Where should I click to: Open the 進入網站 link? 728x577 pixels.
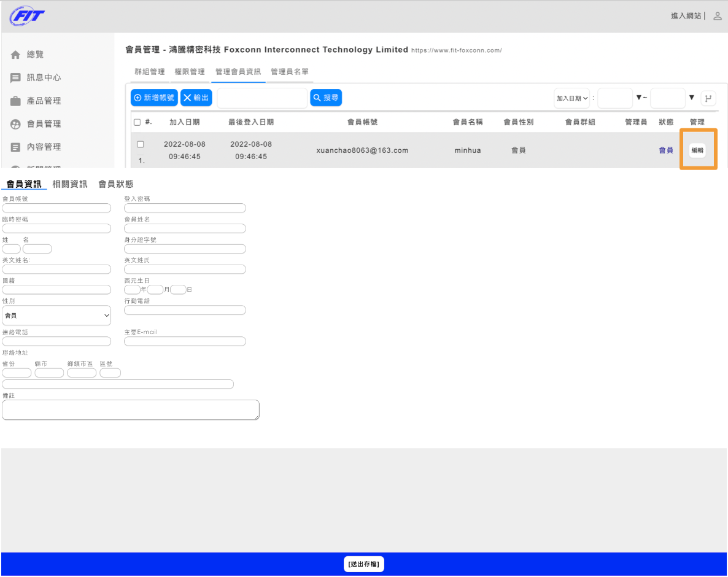click(686, 16)
